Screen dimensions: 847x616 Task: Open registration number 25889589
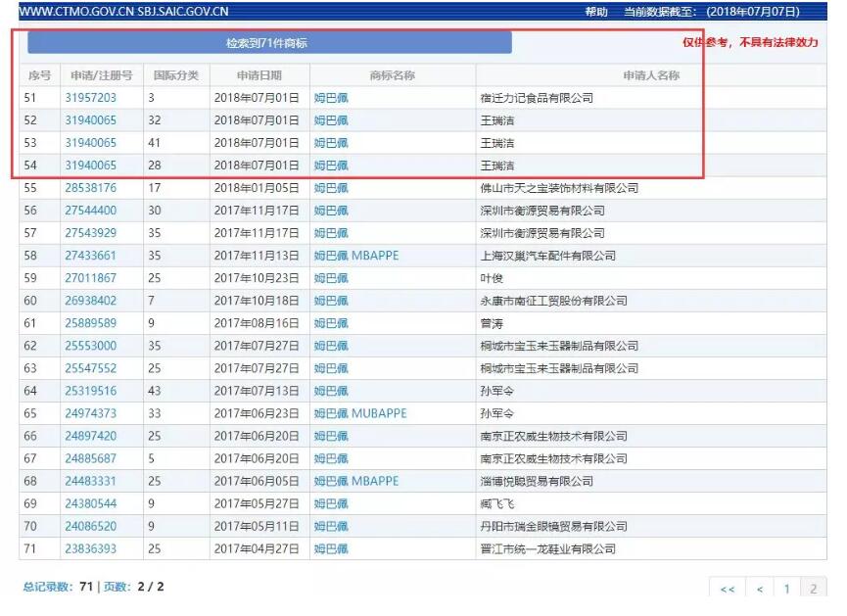pos(91,323)
